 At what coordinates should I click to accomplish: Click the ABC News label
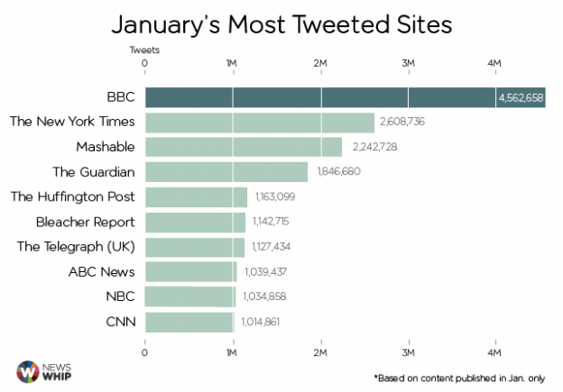pos(101,271)
